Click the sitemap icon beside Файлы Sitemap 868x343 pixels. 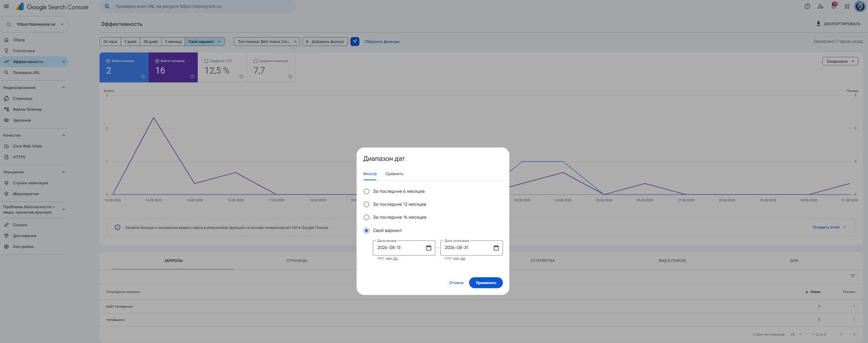[x=6, y=109]
